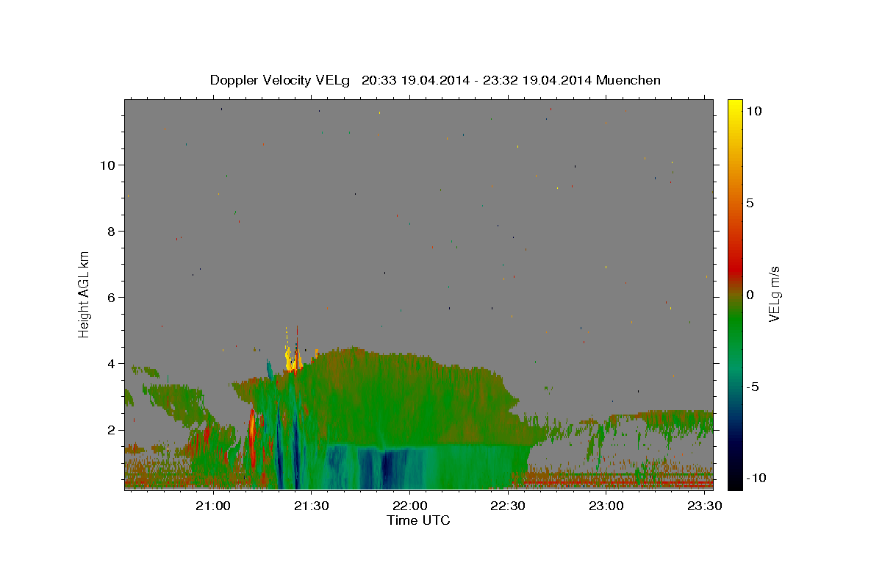
Task: Click the "VELg m/s" colorbar label
Action: pyautogui.click(x=774, y=295)
